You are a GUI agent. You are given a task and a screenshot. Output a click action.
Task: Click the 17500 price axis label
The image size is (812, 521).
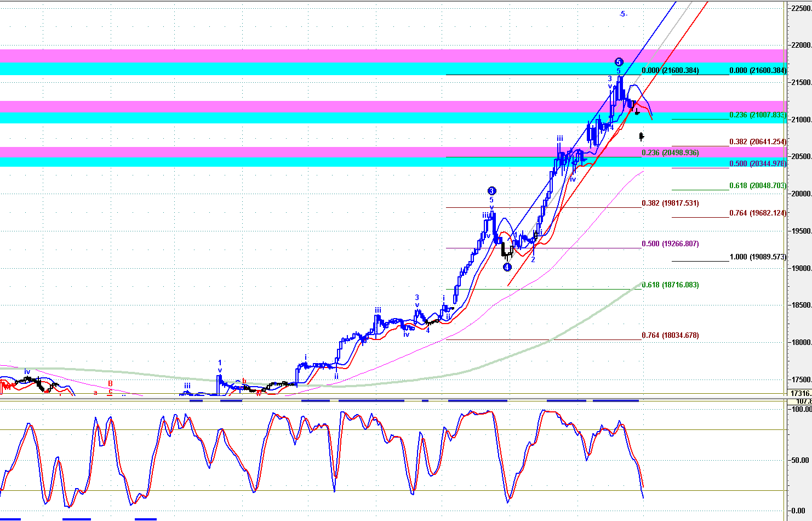800,380
